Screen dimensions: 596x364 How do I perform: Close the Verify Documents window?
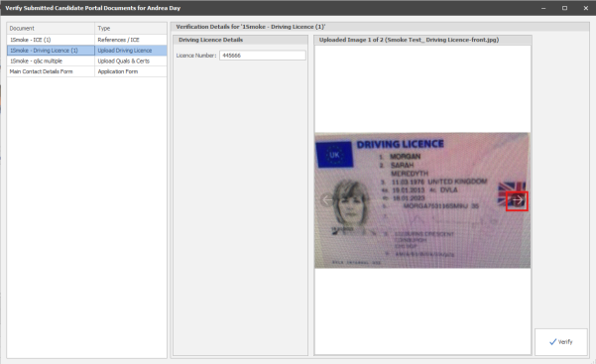click(x=586, y=8)
